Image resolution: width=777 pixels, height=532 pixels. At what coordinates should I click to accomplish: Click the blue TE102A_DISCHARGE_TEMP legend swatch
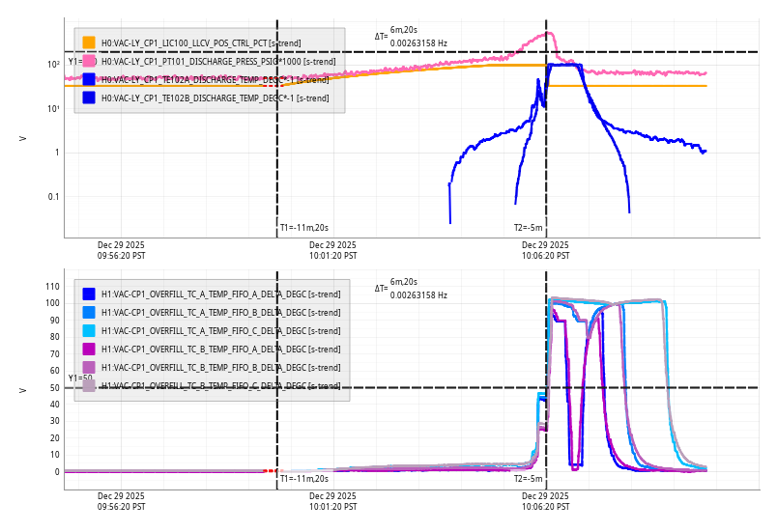click(x=89, y=79)
